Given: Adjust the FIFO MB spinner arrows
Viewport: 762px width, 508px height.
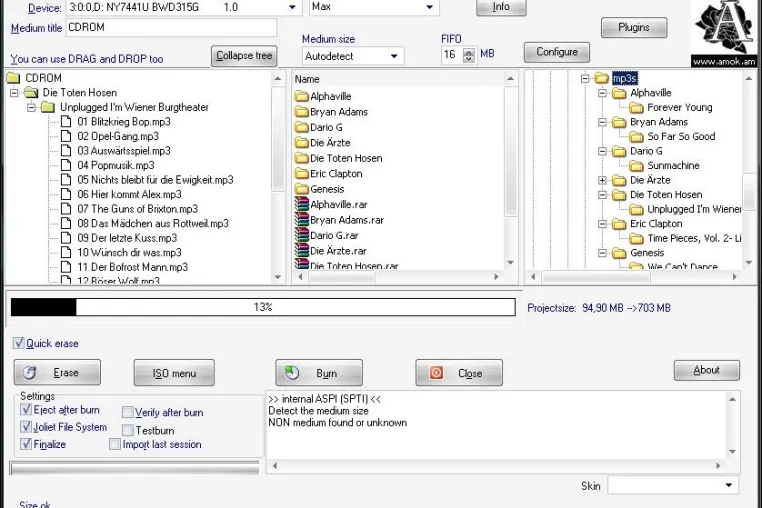Looking at the screenshot, I should pos(468,55).
